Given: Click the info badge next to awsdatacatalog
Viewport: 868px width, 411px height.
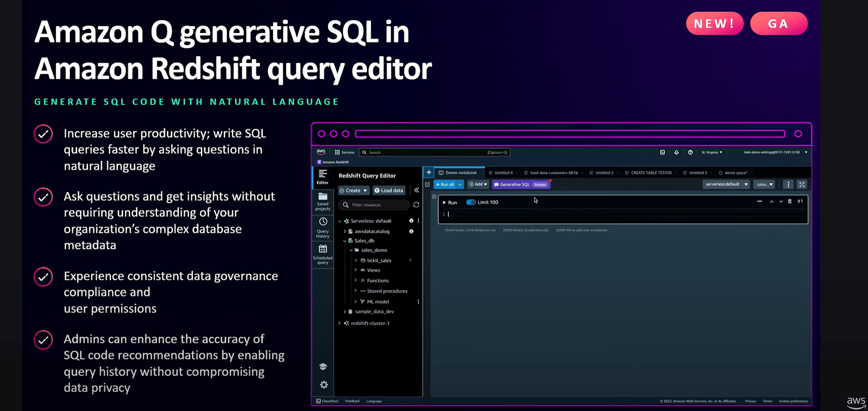Looking at the screenshot, I should [x=411, y=232].
